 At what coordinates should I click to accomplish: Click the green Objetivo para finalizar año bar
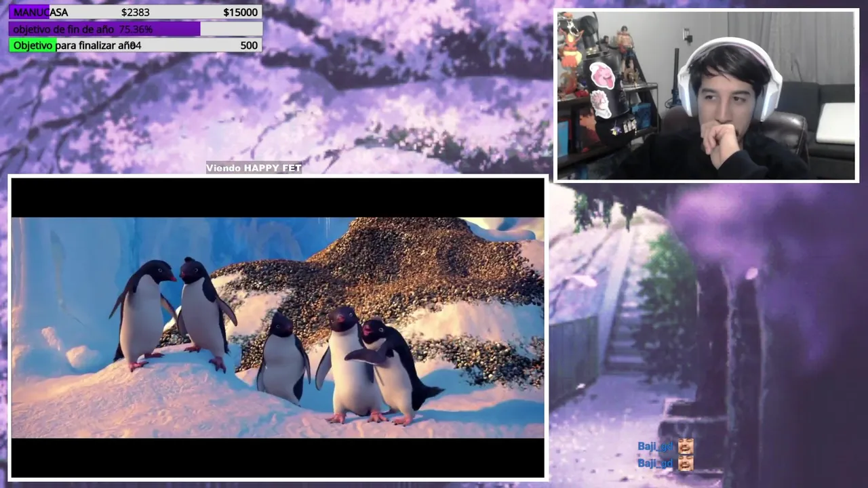[135, 45]
